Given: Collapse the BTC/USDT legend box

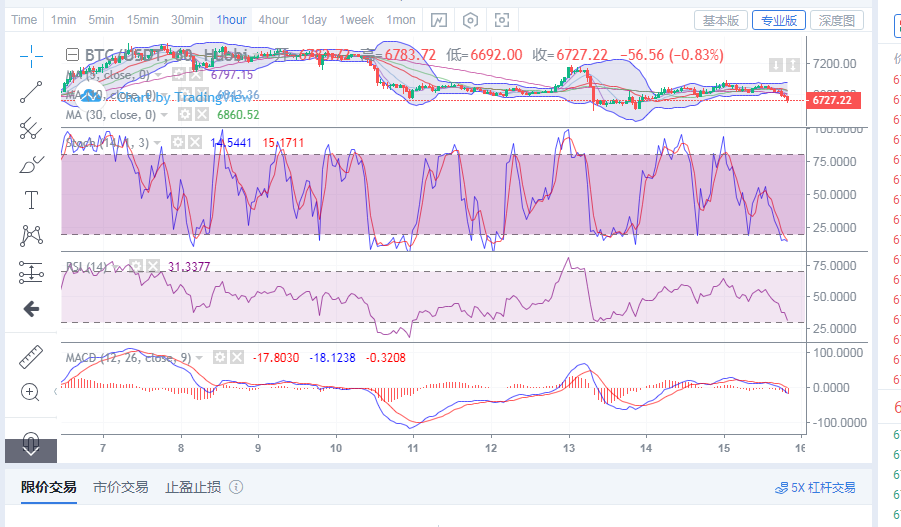Looking at the screenshot, I should point(72,55).
